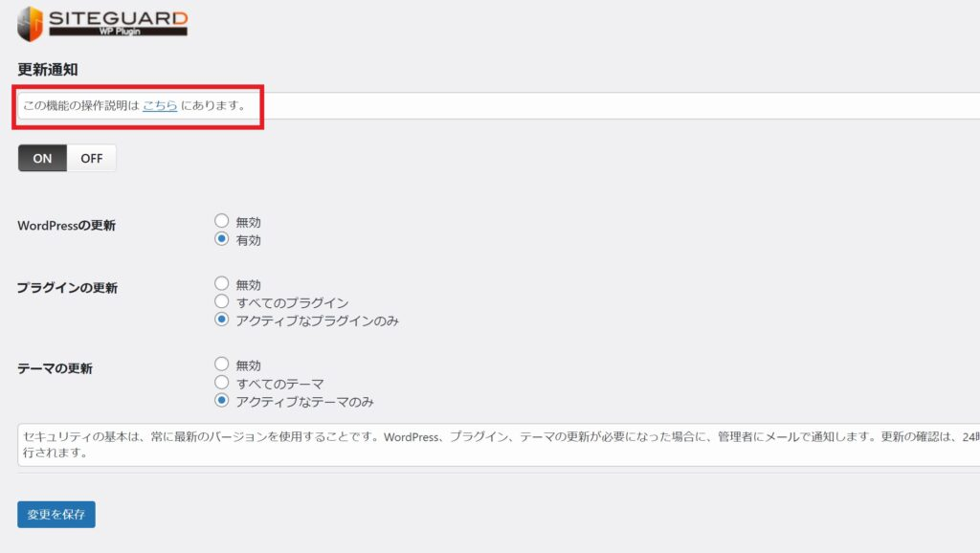
Task: Click the プラグインの更新 section label
Action: pos(67,288)
